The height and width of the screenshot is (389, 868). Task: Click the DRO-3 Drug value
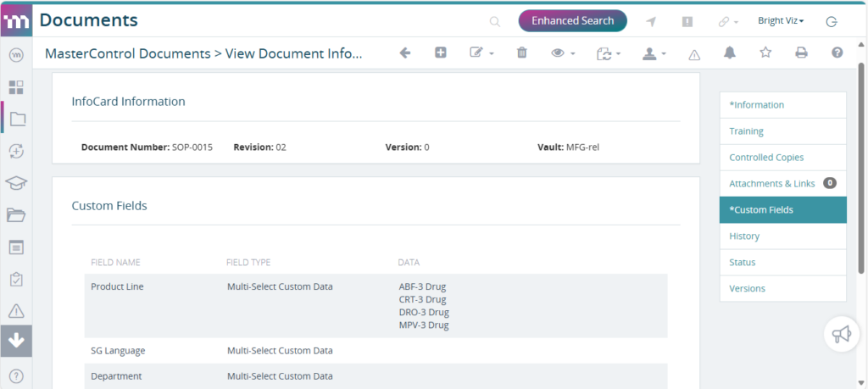[x=424, y=312]
